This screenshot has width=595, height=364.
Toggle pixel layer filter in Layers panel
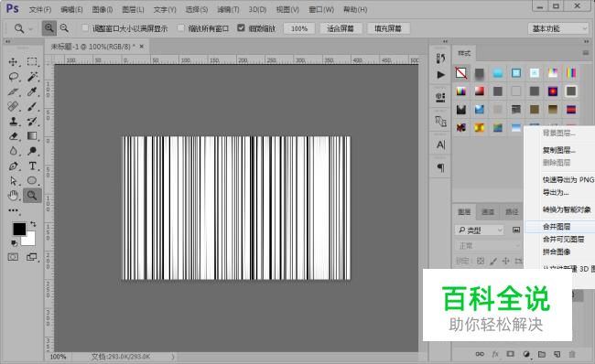coord(516,230)
